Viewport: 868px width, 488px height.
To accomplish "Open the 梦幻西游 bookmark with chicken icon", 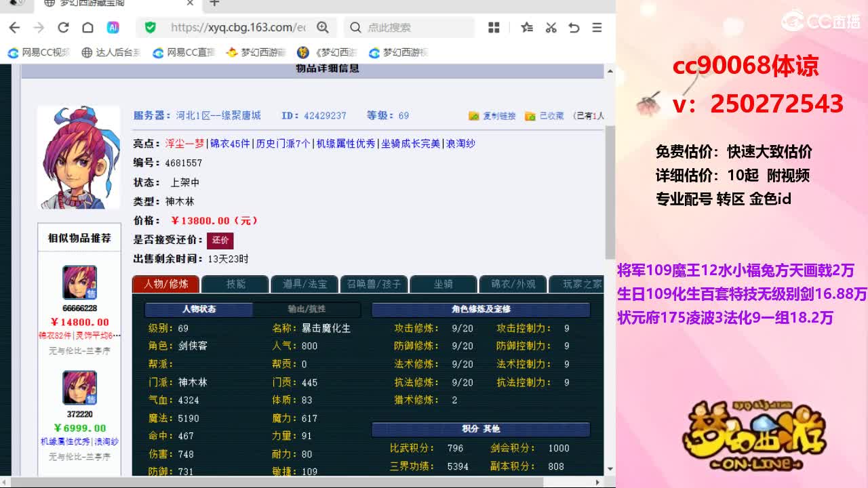I will point(255,52).
